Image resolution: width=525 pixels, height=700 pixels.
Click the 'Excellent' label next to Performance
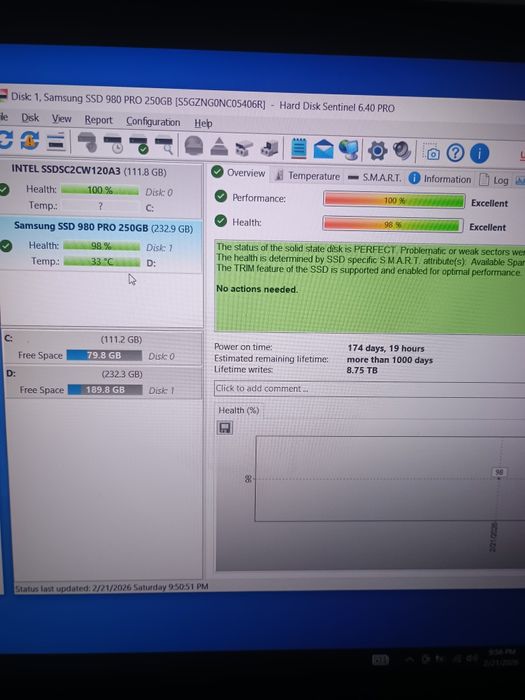tap(489, 203)
